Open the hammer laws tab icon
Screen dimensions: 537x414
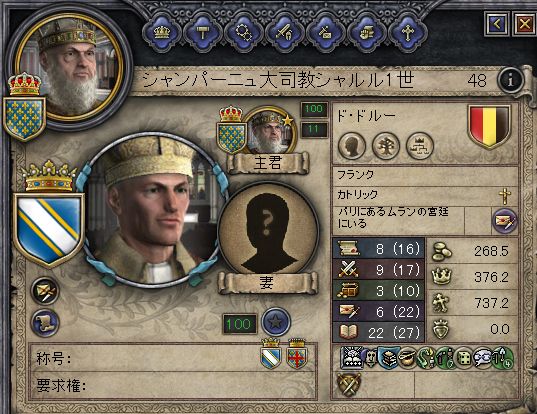tap(203, 33)
